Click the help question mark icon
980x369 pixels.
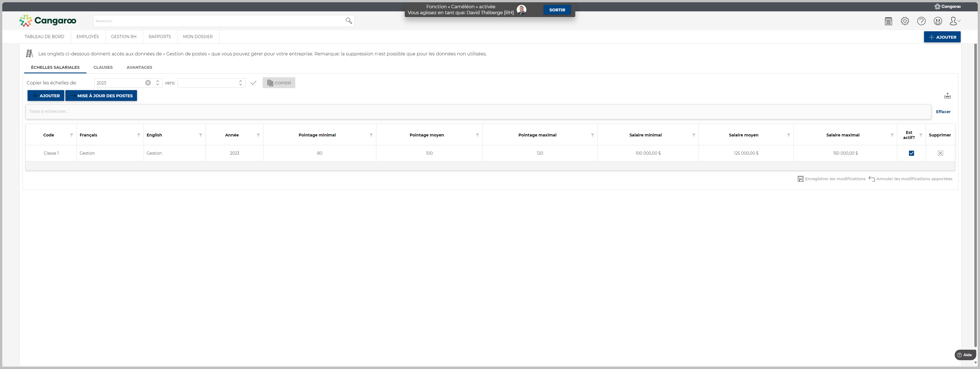(921, 21)
